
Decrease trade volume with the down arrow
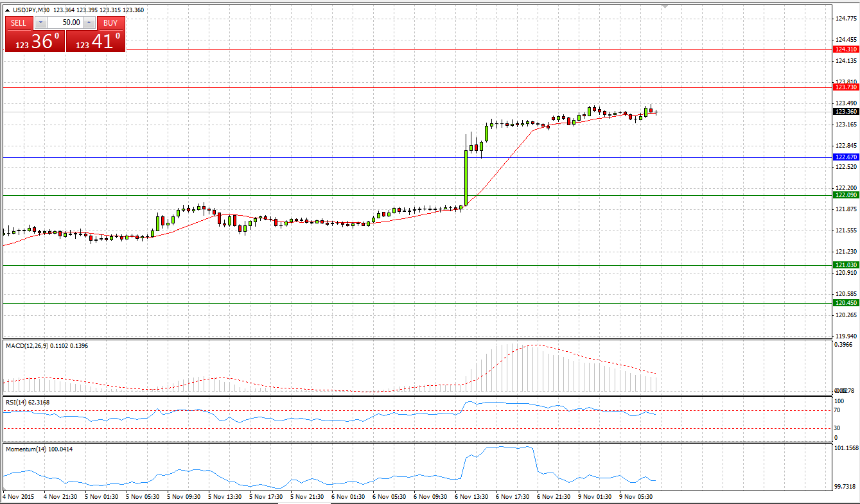tap(40, 22)
